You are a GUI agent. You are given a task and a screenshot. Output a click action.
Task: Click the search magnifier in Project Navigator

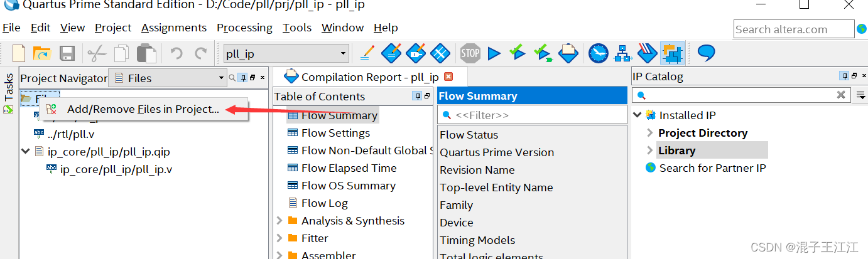point(232,78)
